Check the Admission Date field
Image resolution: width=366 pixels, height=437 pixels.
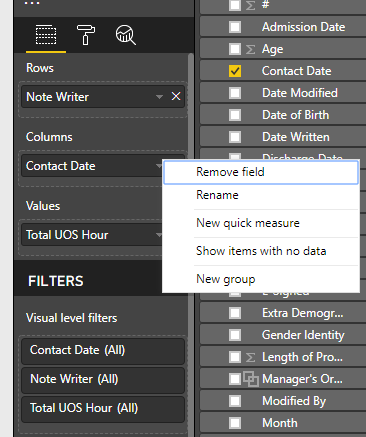(235, 27)
